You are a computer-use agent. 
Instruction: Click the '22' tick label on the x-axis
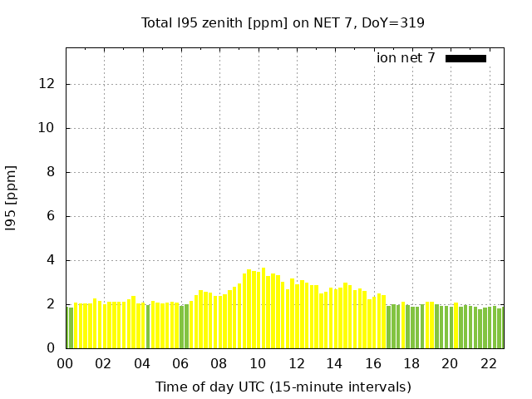(488, 363)
